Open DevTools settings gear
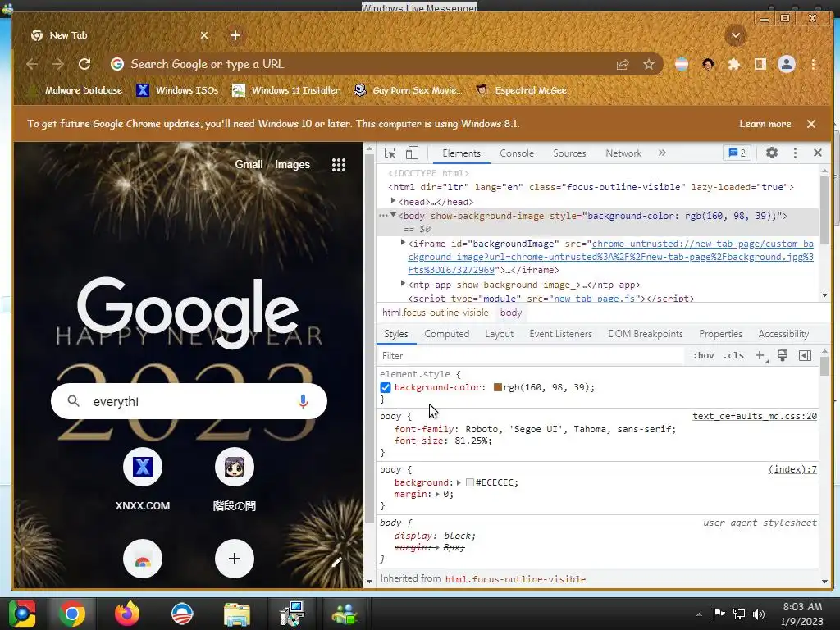The width and height of the screenshot is (840, 630). tap(771, 153)
